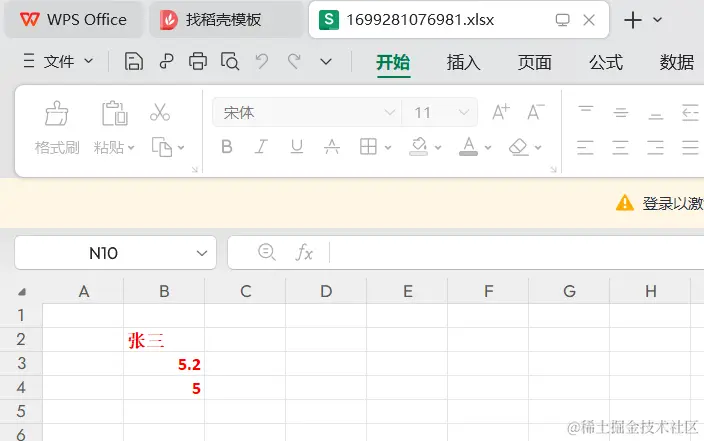Apply the font color A swatch

point(468,146)
